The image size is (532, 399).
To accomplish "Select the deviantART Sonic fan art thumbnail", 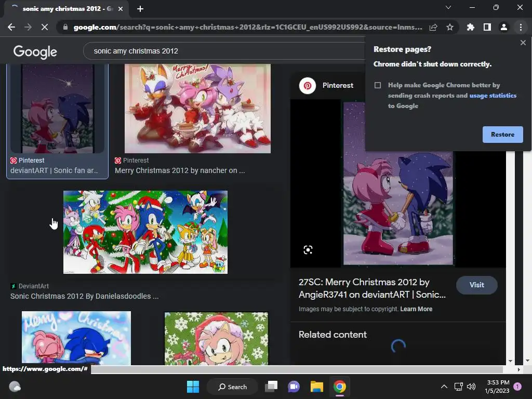I will click(x=57, y=109).
